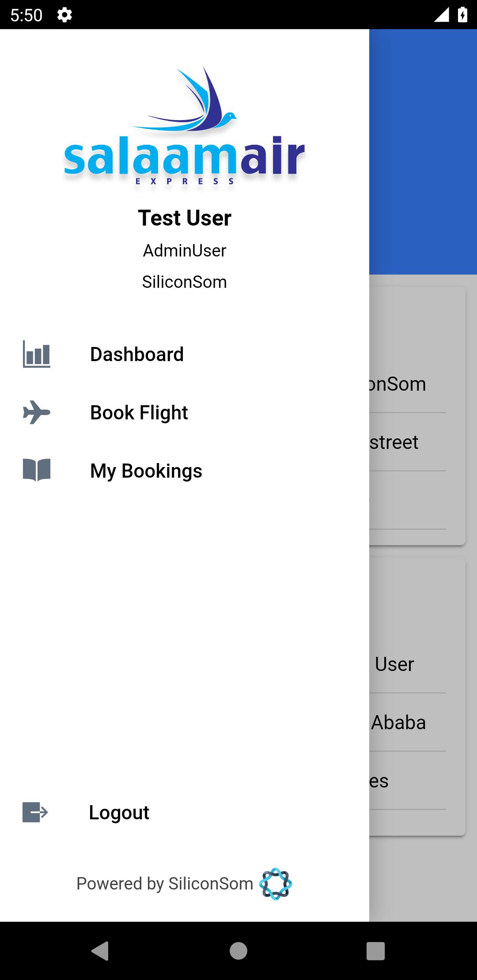The height and width of the screenshot is (980, 477).
Task: Open the settings gear in status bar
Action: pyautogui.click(x=64, y=15)
